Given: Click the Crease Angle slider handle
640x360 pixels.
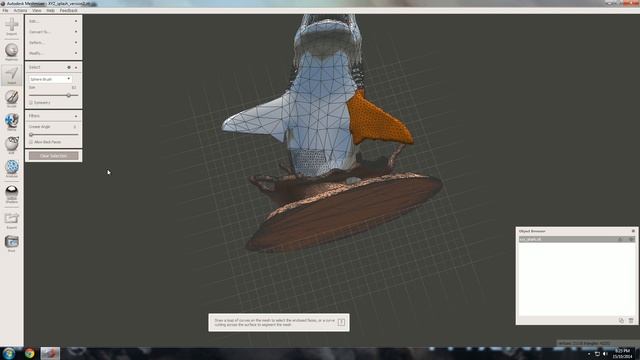Looking at the screenshot, I should [x=31, y=134].
